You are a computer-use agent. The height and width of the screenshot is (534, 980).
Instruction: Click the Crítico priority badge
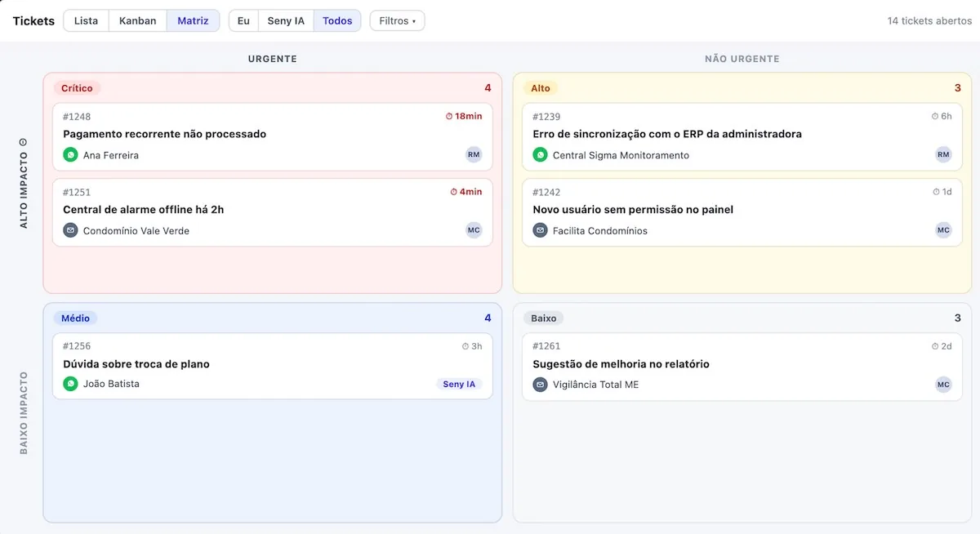coord(78,88)
